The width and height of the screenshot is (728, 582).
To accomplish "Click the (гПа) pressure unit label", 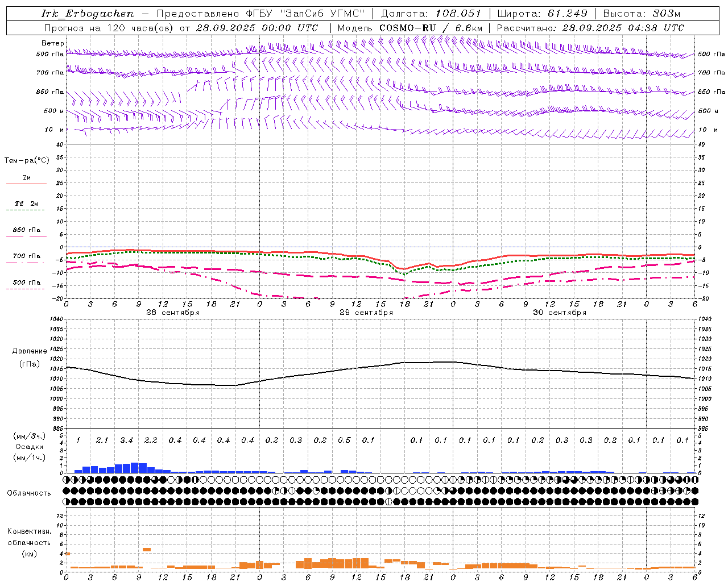I will (x=30, y=364).
